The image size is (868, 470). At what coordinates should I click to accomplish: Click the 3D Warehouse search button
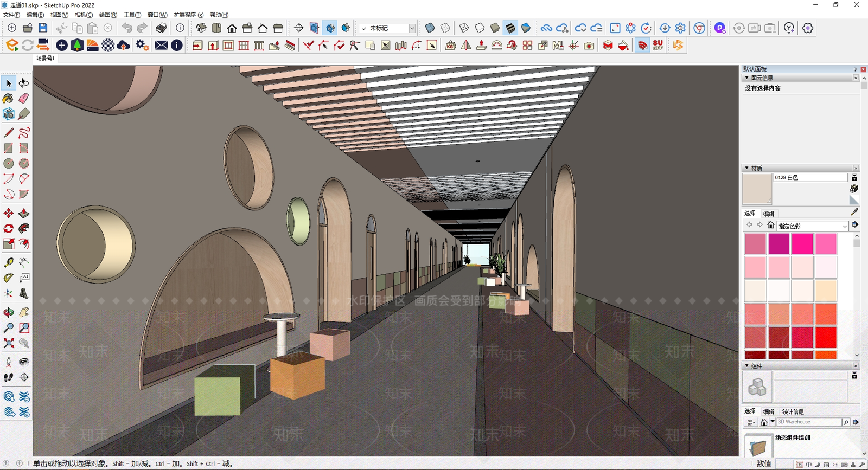846,422
